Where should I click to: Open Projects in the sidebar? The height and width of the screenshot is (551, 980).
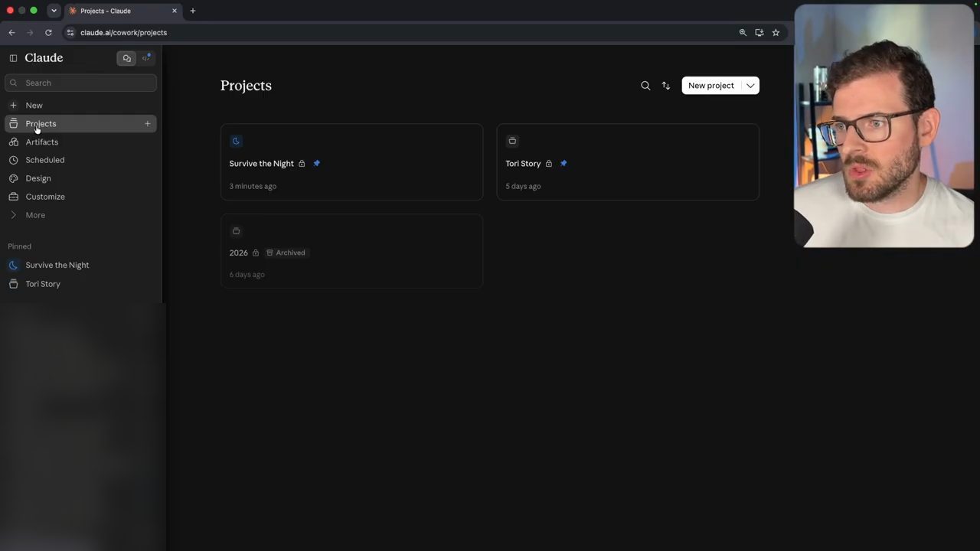[80, 123]
